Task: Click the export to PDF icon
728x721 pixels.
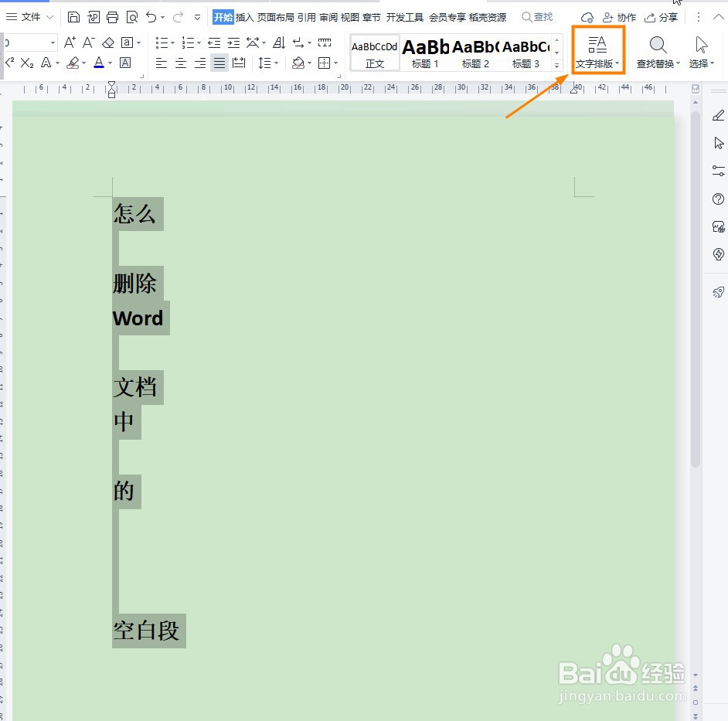Action: click(x=94, y=17)
